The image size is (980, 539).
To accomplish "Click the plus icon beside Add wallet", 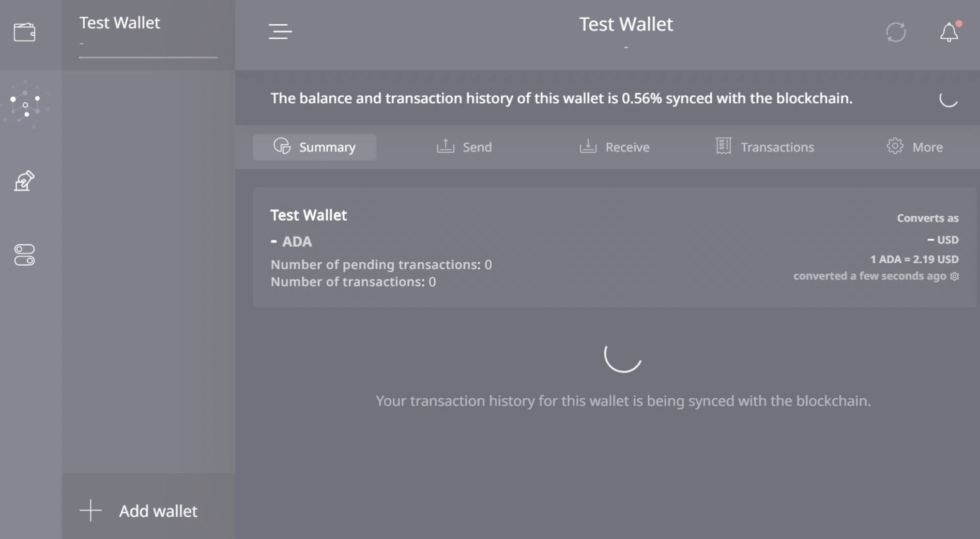I will (91, 511).
